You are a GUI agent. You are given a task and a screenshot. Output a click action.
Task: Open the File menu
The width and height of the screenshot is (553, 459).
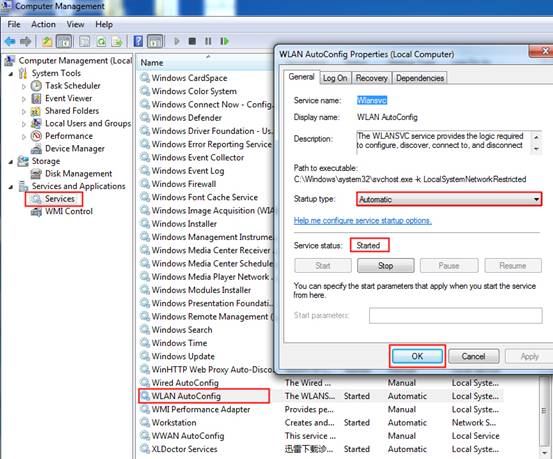pyautogui.click(x=14, y=24)
